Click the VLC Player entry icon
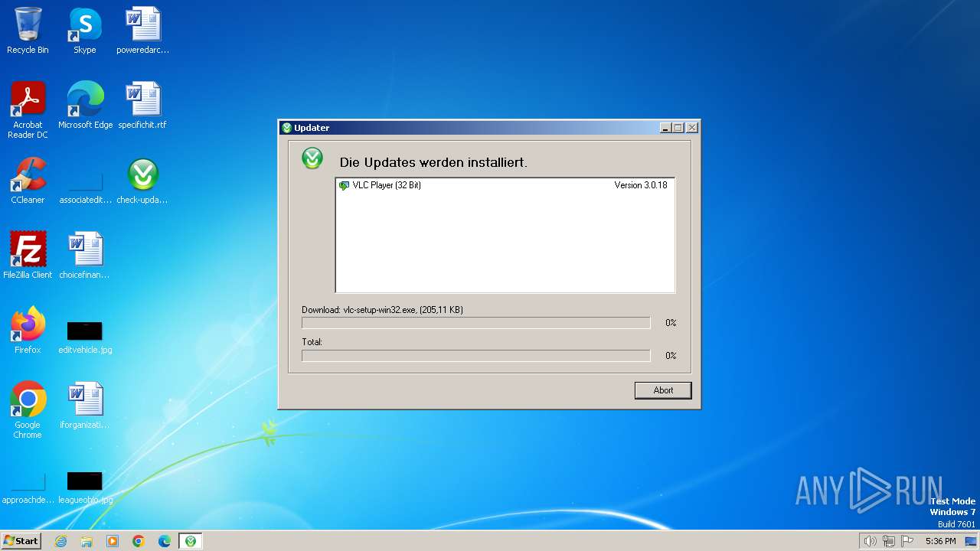This screenshot has width=980, height=551. [344, 185]
